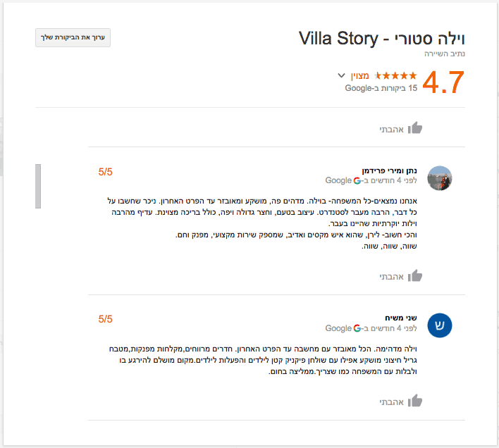Like the review by נתן ומירי פרידמן
Image resolution: width=499 pixels, height=448 pixels.
[415, 275]
